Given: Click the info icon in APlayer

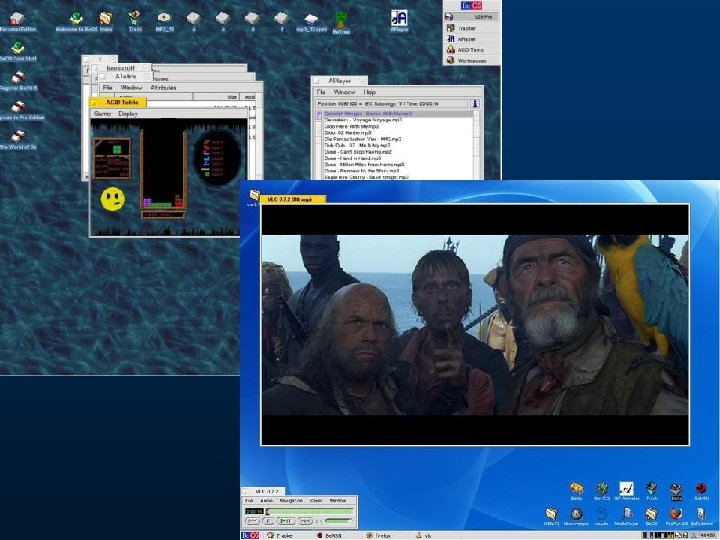Looking at the screenshot, I should pyautogui.click(x=475, y=104).
